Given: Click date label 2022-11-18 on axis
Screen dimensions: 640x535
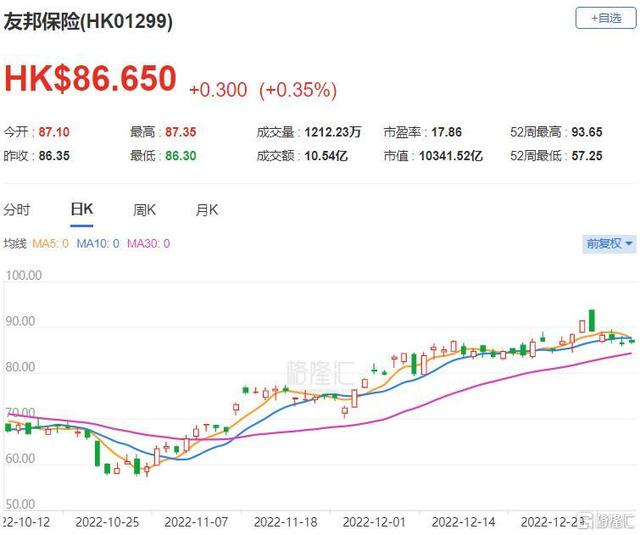Looking at the screenshot, I should point(285,522).
